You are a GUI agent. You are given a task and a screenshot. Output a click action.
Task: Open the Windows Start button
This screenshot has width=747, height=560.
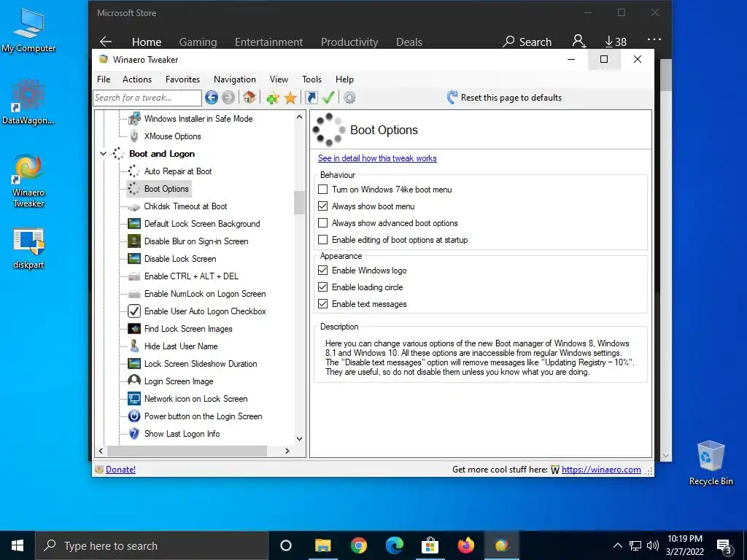pos(18,545)
